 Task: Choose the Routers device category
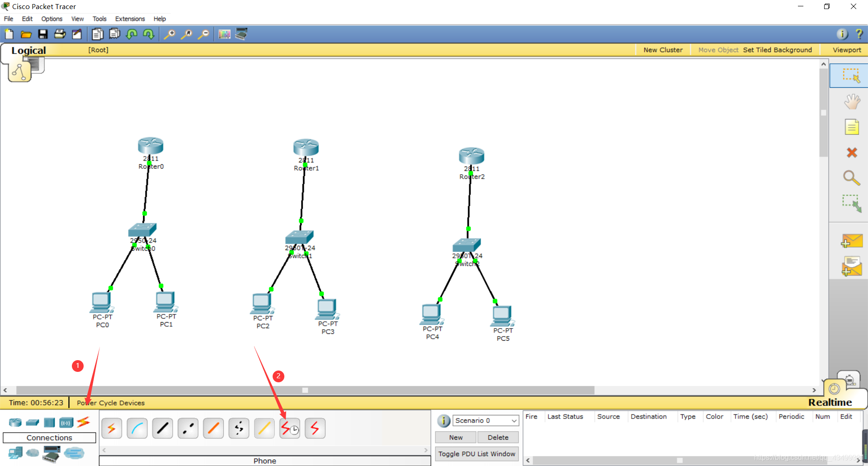pos(15,423)
